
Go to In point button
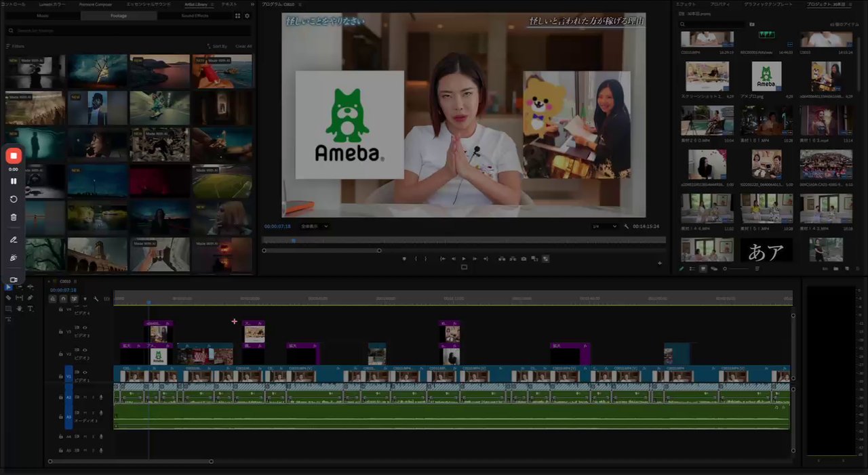443,259
